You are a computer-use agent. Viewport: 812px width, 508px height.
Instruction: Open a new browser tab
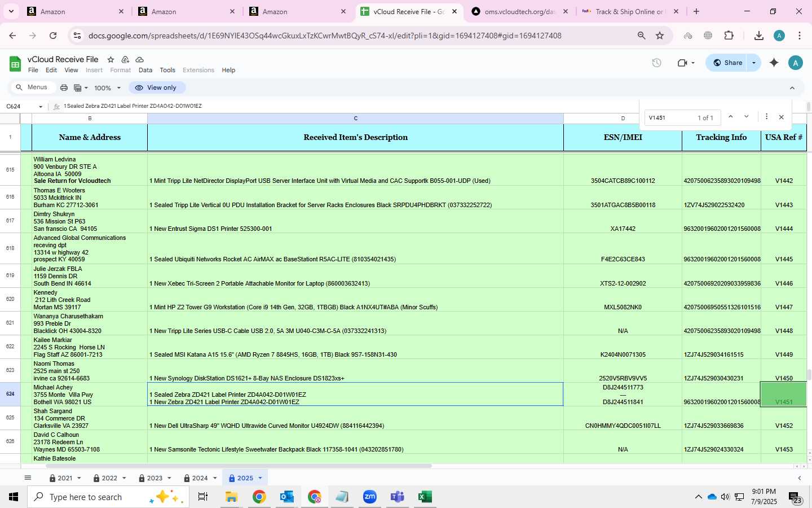[x=696, y=11]
